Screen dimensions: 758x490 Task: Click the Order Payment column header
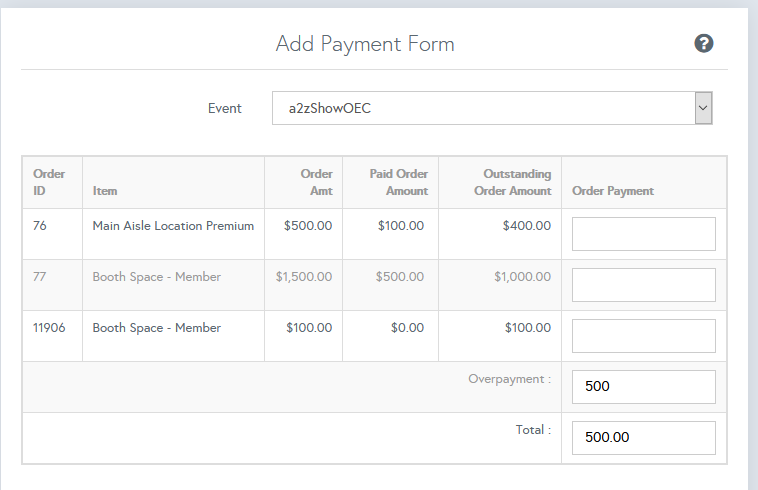coord(612,190)
